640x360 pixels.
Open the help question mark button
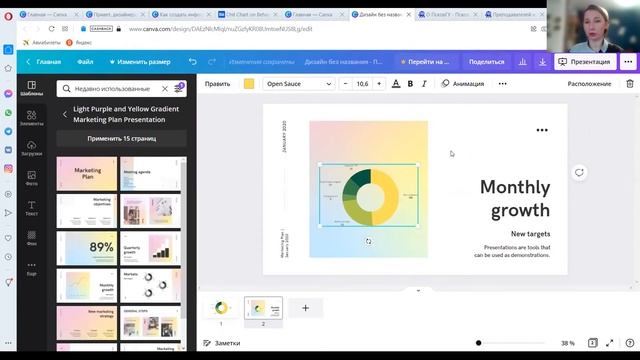(x=630, y=343)
